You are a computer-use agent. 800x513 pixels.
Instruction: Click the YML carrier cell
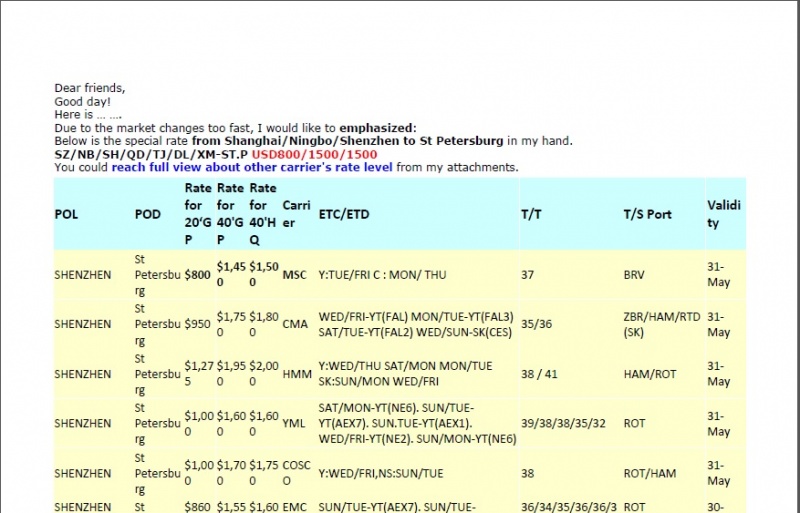pos(295,423)
